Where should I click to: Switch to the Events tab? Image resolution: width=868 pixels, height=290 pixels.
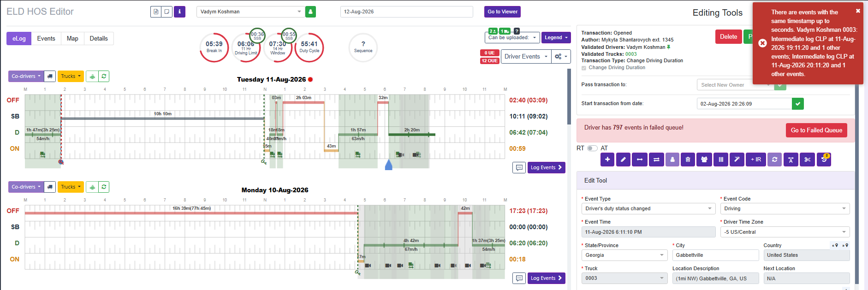pyautogui.click(x=46, y=39)
